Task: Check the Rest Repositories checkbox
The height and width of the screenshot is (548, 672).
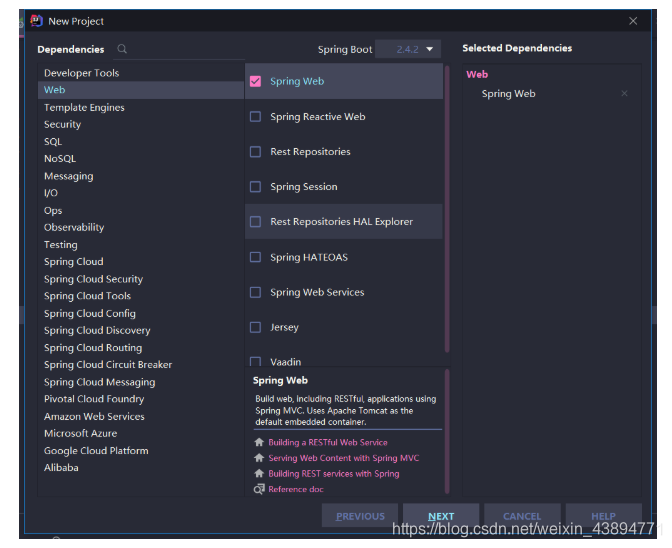Action: 255,152
